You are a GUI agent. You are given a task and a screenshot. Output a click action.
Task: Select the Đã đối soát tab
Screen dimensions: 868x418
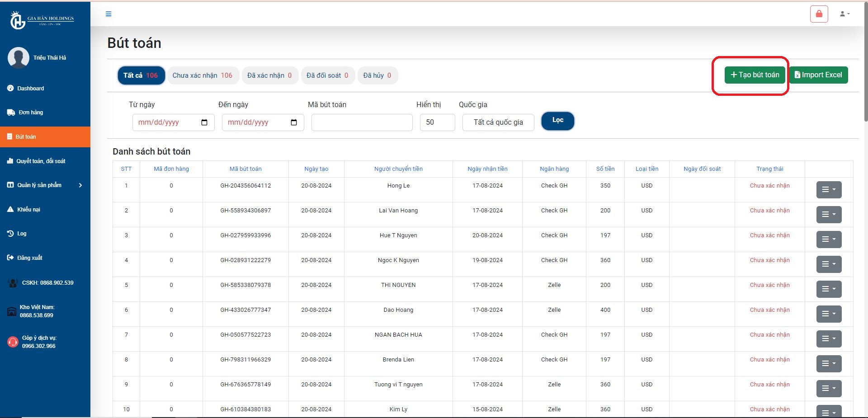tap(327, 75)
